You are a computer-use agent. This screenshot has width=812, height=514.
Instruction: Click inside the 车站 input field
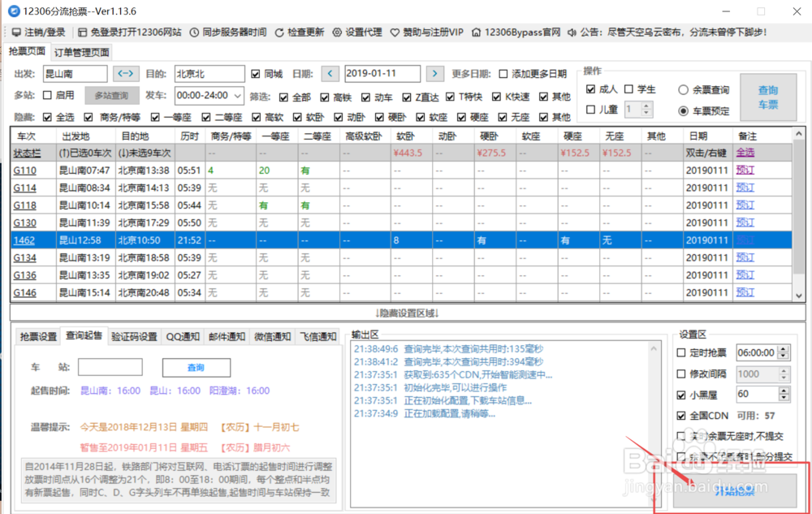click(x=110, y=367)
